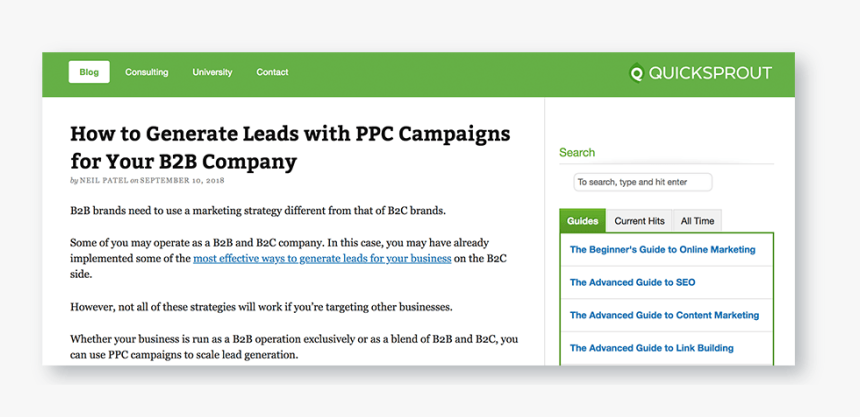Go to the Consulting page

pos(146,72)
